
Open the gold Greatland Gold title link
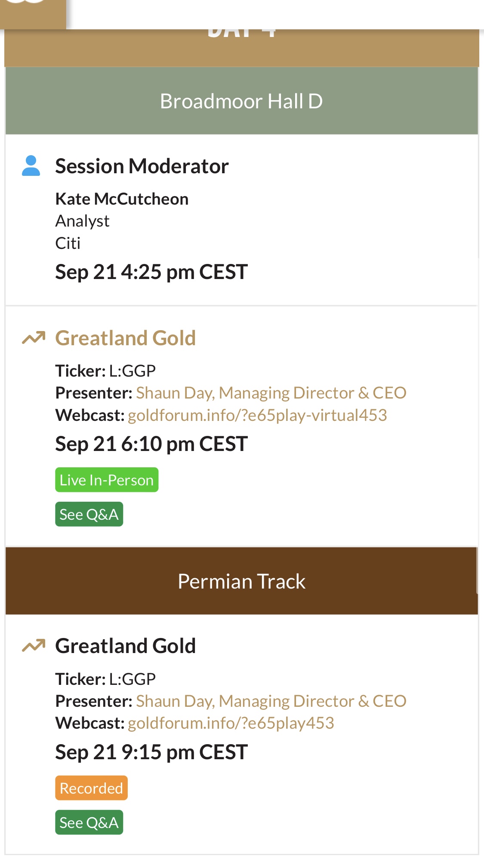tap(126, 338)
